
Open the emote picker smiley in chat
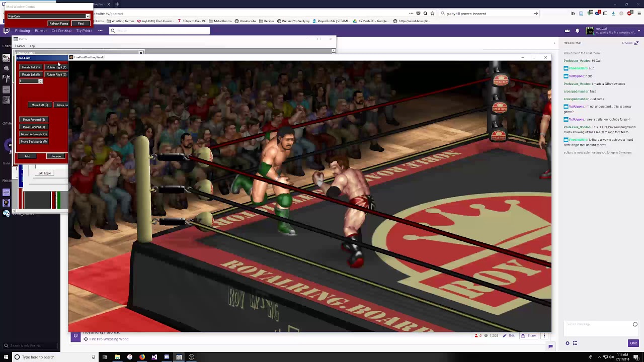(635, 324)
